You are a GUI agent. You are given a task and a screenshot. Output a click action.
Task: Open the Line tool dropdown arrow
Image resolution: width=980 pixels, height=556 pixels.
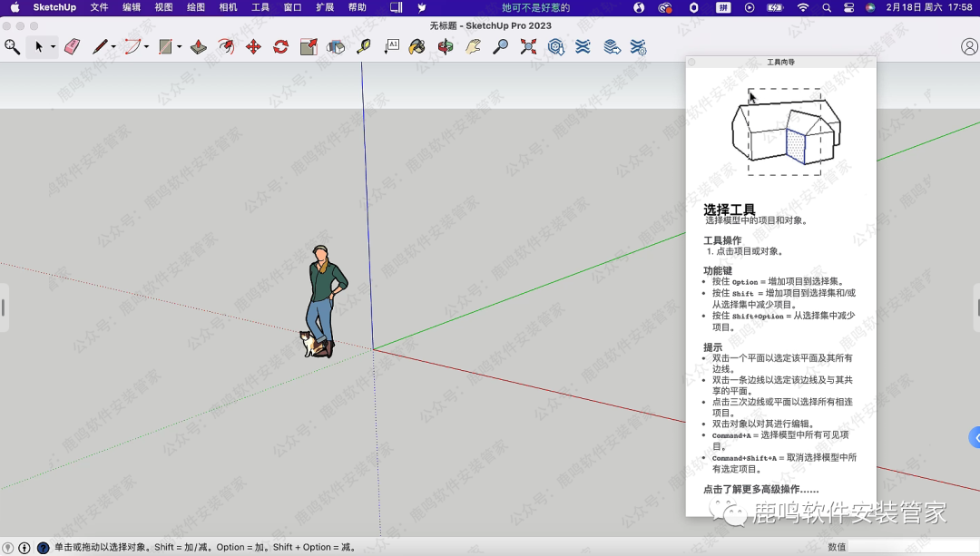point(113,47)
